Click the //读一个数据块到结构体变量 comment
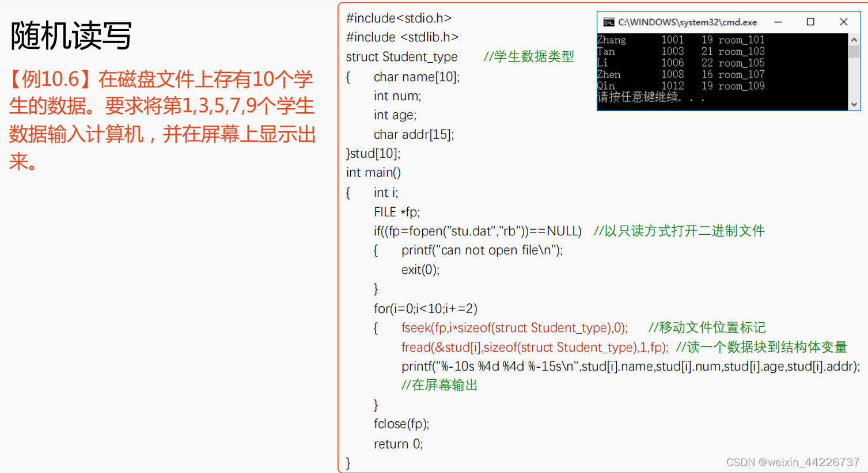This screenshot has height=473, width=868. click(x=761, y=347)
